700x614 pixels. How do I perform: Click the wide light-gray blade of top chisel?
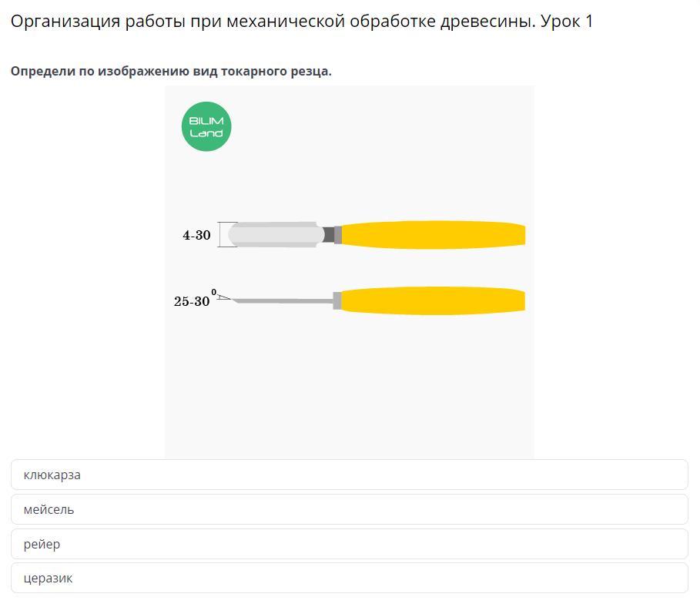(276, 234)
